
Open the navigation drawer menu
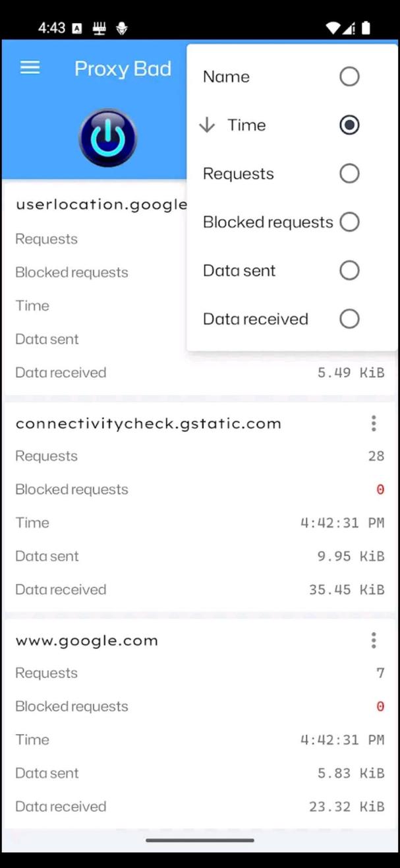pos(29,67)
